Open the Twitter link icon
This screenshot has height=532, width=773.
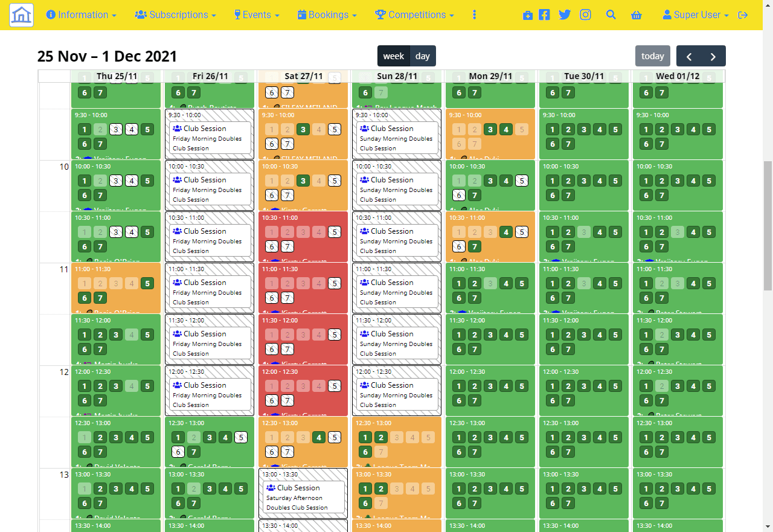coord(565,15)
